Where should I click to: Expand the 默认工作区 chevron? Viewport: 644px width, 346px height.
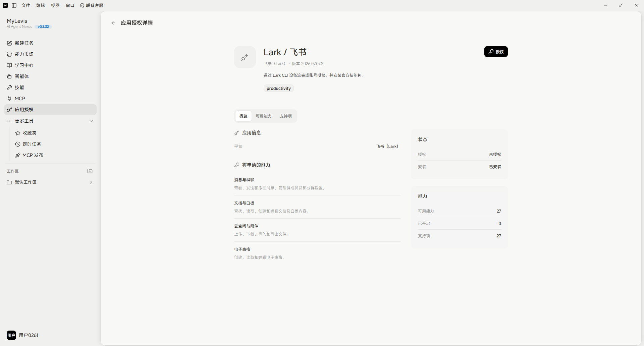91,182
